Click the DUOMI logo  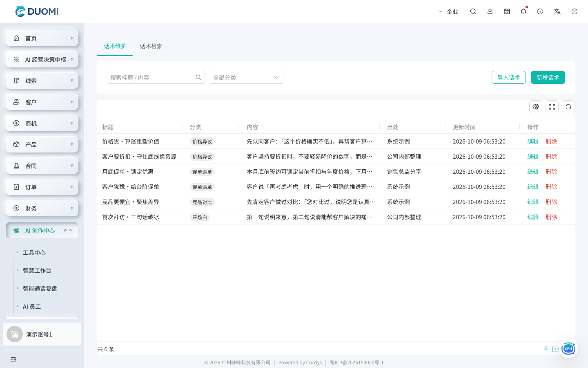[37, 11]
